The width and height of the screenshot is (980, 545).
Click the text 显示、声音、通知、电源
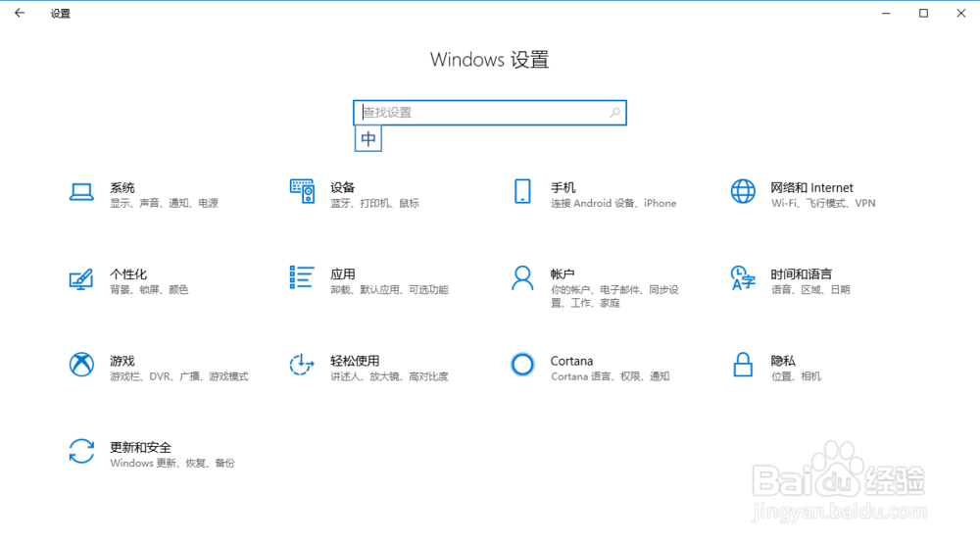tap(165, 203)
